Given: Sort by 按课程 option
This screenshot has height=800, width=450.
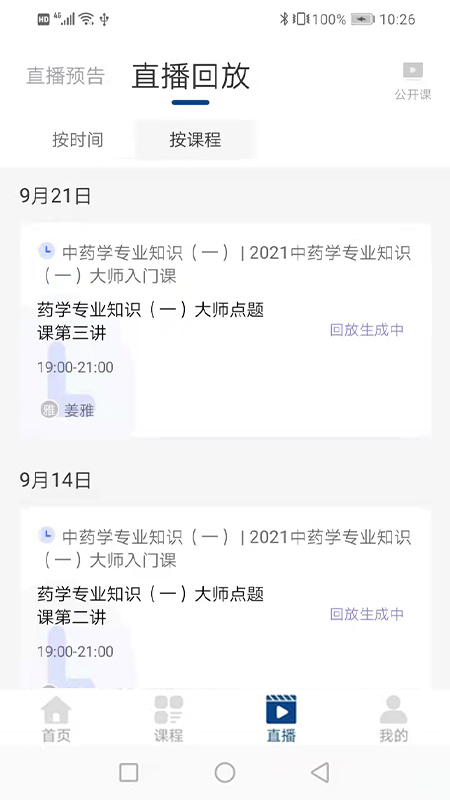Looking at the screenshot, I should [195, 139].
